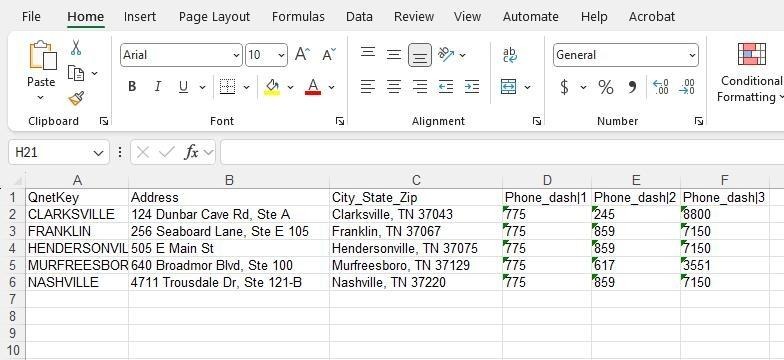This screenshot has width=784, height=360.
Task: Click the Wrap Text icon
Action: pos(510,55)
